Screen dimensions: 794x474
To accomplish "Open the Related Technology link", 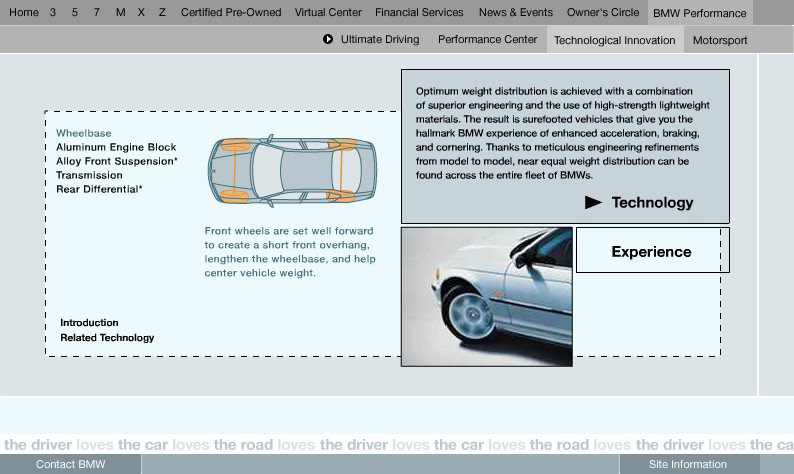I will [x=107, y=338].
